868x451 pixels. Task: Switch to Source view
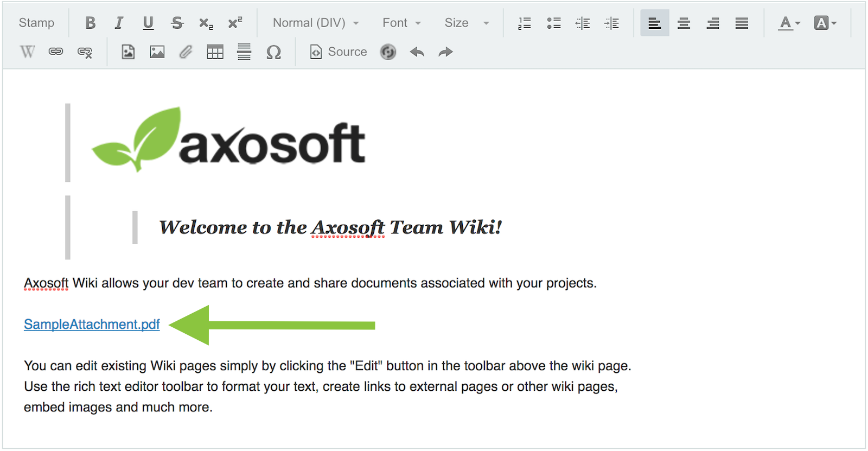(338, 52)
